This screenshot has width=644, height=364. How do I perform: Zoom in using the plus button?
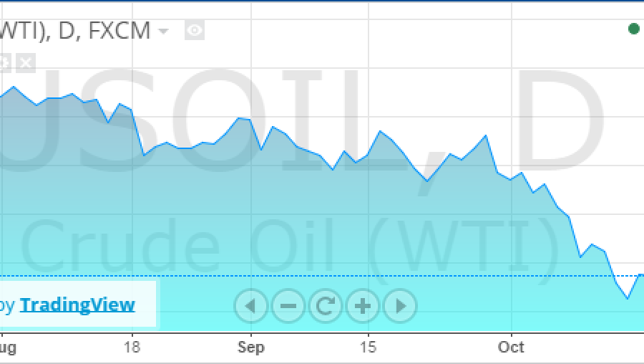click(363, 305)
